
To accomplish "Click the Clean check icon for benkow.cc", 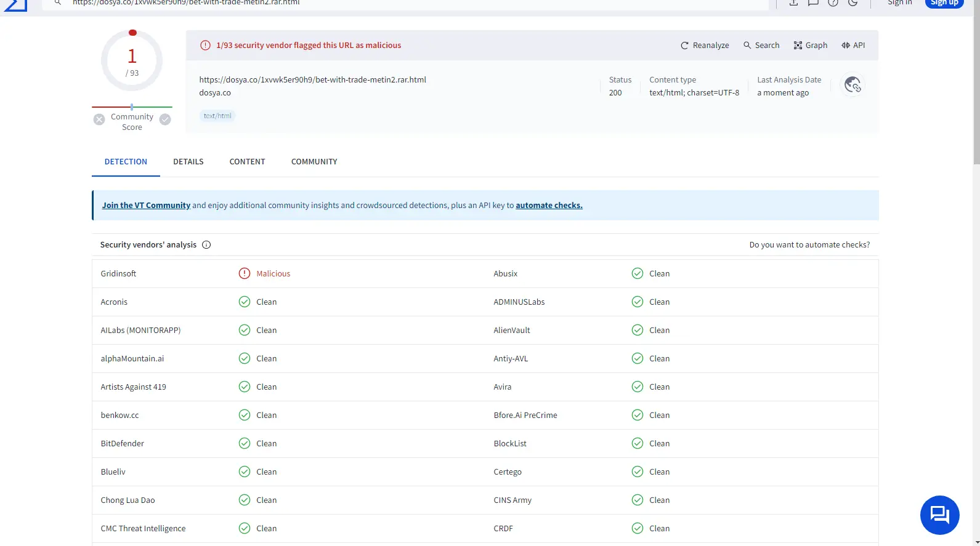I will pyautogui.click(x=245, y=415).
